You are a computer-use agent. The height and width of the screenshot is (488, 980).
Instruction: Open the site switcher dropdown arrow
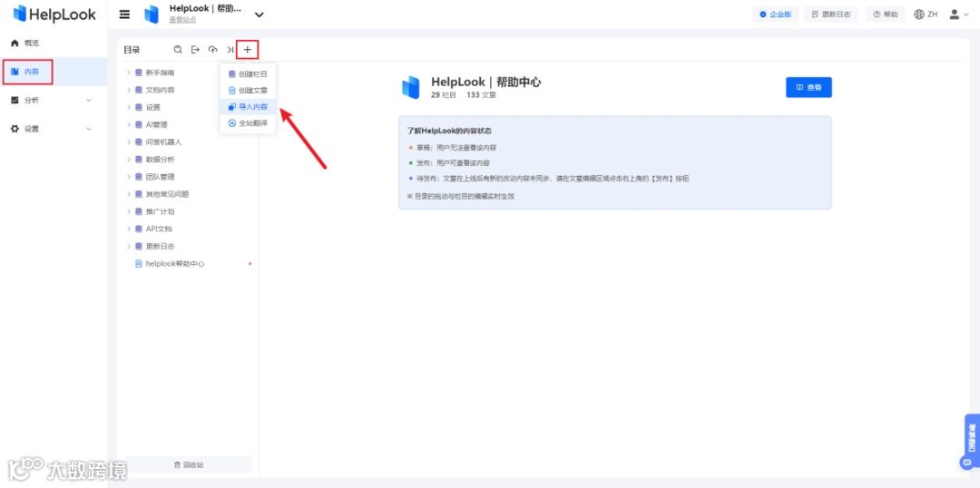(260, 15)
